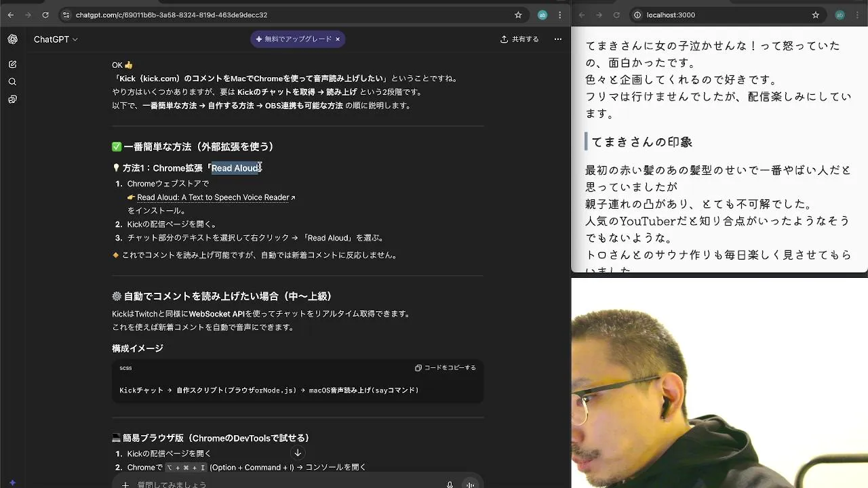Start a new chat via sidebar pencil icon
Viewport: 868px width, 488px height.
coord(12,64)
